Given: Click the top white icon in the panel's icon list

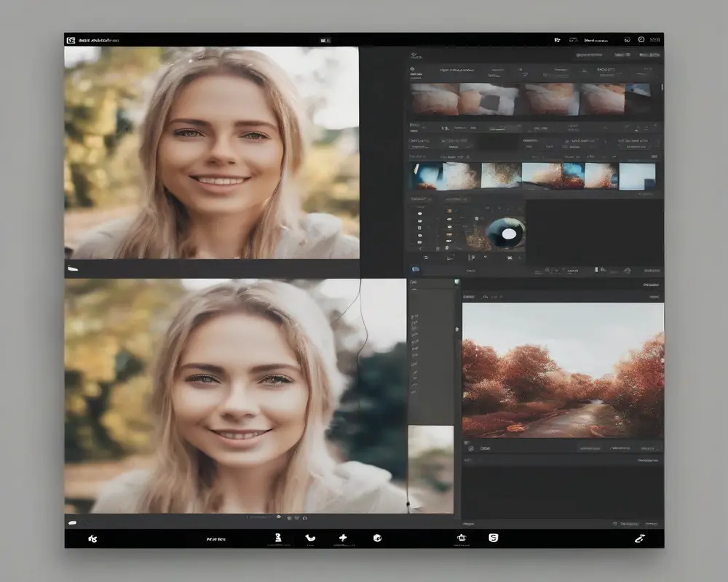Looking at the screenshot, I should (420, 213).
